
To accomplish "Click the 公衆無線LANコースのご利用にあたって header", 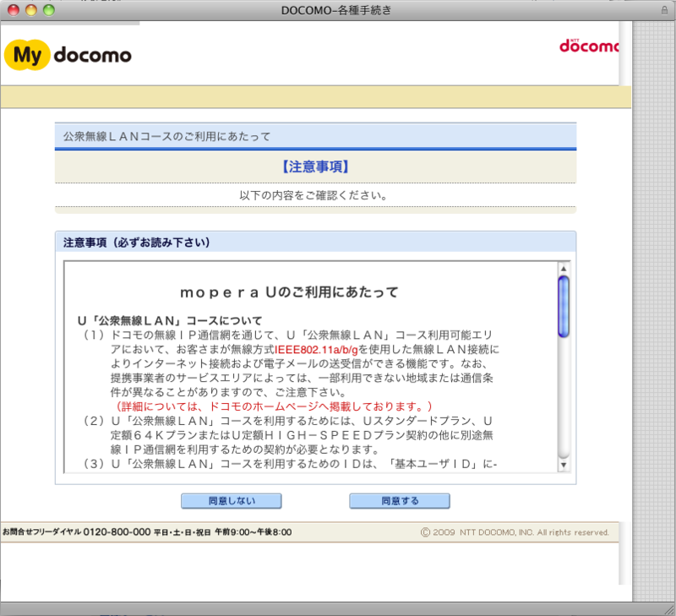I will [166, 137].
